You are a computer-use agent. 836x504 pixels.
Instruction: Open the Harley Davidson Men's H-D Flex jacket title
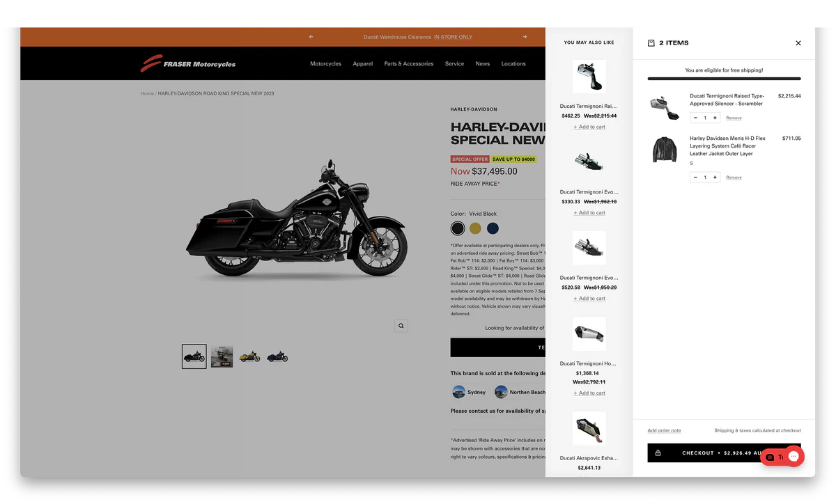(728, 146)
